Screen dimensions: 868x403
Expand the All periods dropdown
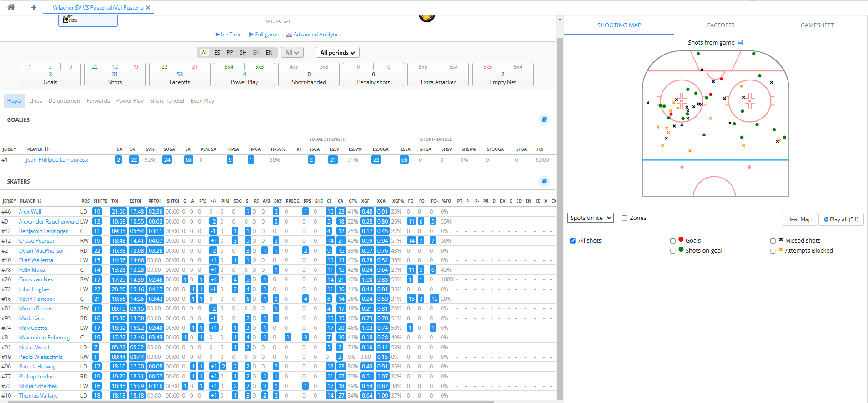(337, 53)
